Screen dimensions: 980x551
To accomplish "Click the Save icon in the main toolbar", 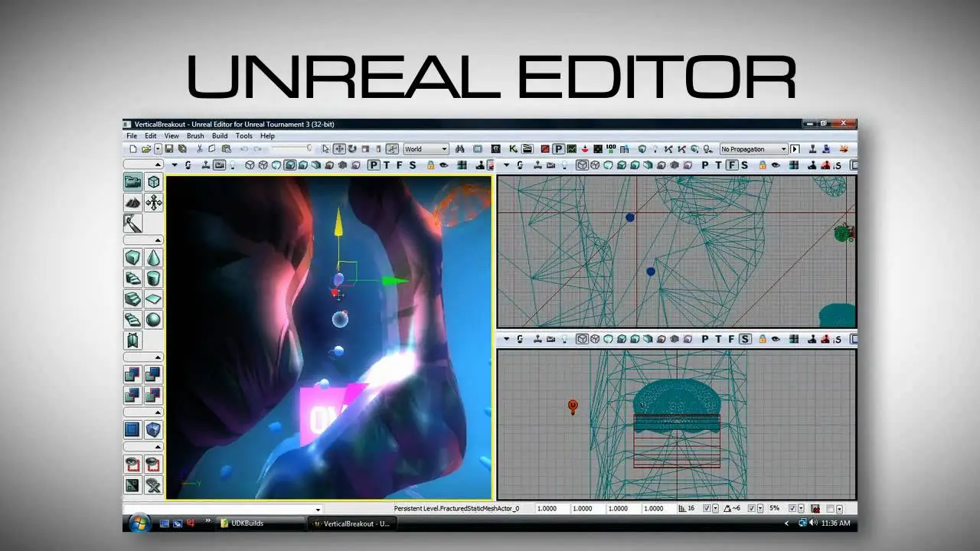I will (x=169, y=149).
